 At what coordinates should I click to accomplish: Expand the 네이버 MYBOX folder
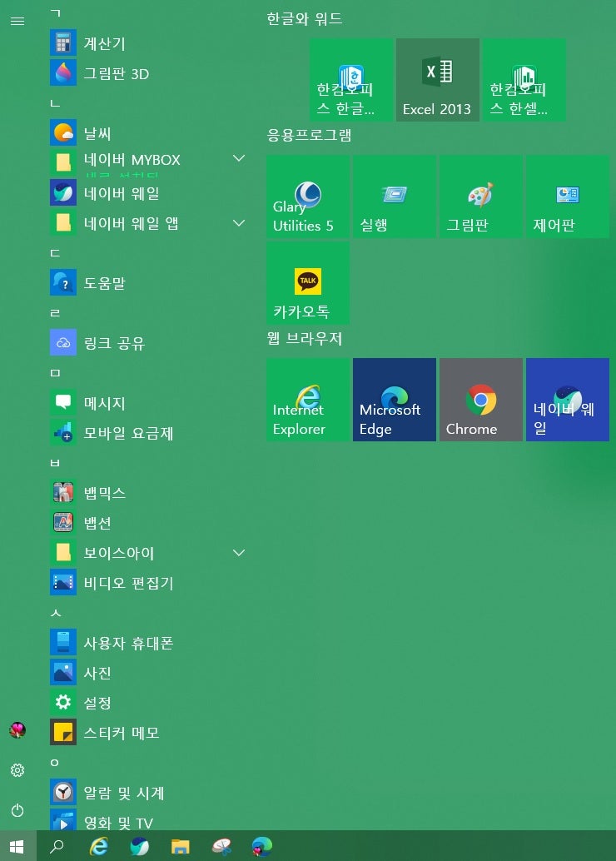[x=239, y=159]
